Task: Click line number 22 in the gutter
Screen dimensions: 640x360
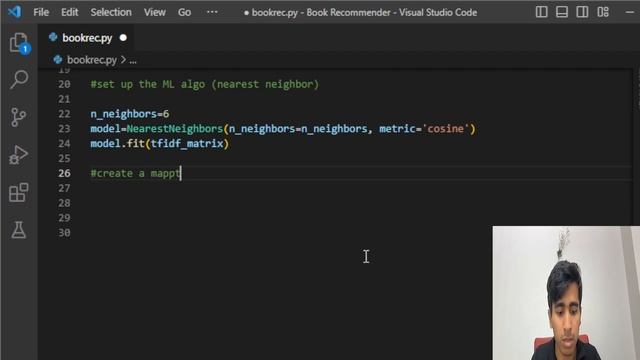Action: click(64, 114)
